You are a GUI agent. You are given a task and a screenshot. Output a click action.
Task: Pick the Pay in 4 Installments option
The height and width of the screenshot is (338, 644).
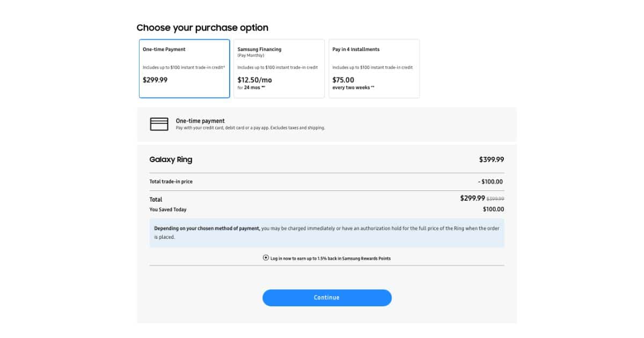click(x=374, y=69)
